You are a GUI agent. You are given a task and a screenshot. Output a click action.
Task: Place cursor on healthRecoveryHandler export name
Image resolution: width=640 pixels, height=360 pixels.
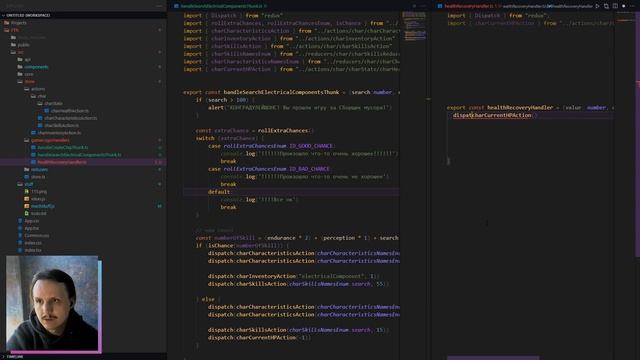(520, 108)
